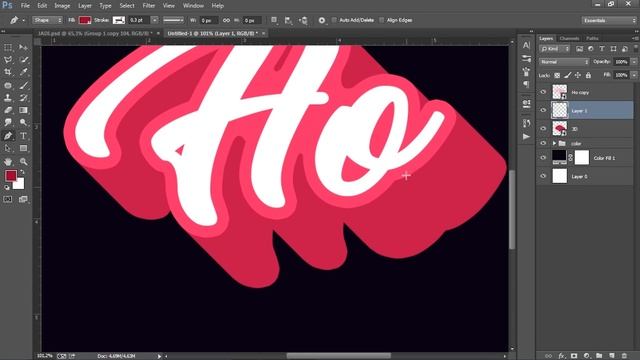Change the screen mode

(x=23, y=199)
